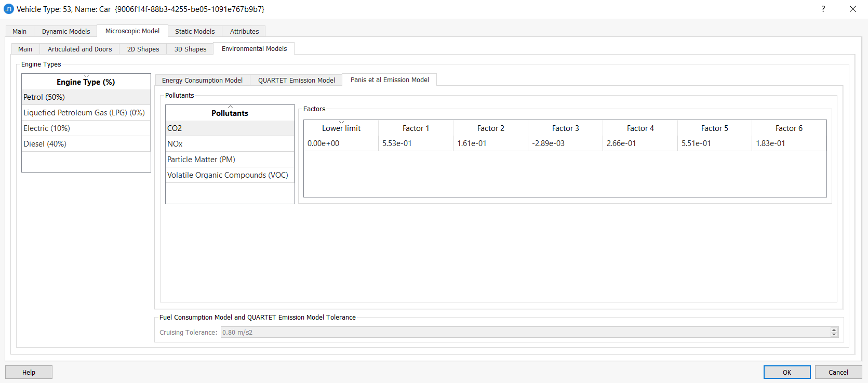Open the Static Models tab
This screenshot has width=868, height=383.
tap(195, 32)
